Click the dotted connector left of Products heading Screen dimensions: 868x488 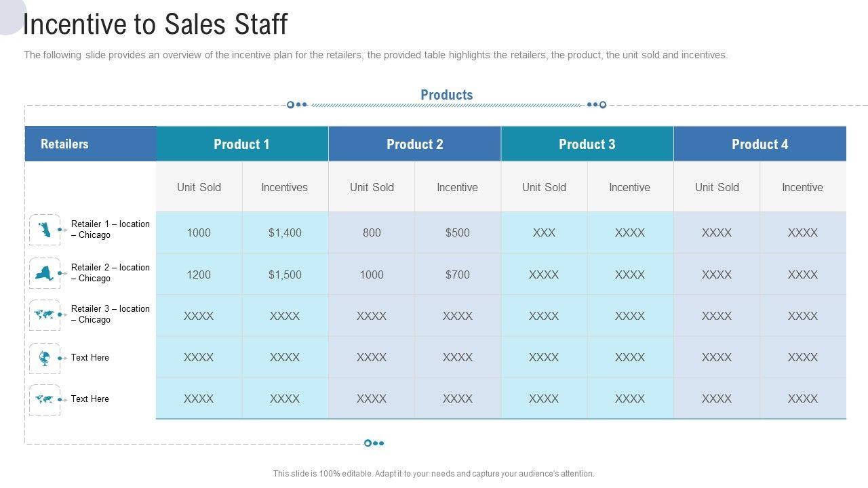[x=297, y=104]
